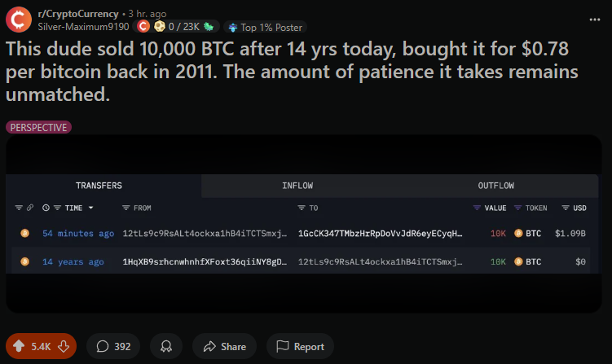
Task: Switch to the OUTFLOW tab
Action: (x=495, y=186)
